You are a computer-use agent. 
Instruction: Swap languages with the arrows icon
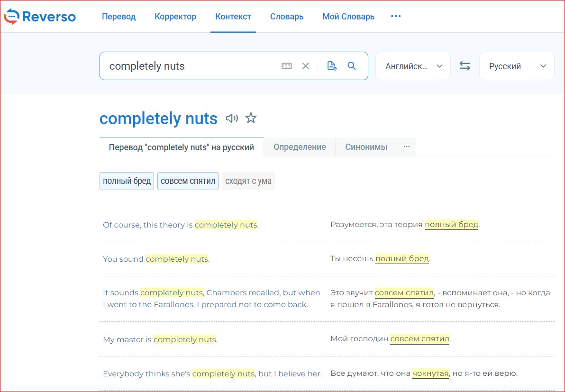(x=465, y=66)
